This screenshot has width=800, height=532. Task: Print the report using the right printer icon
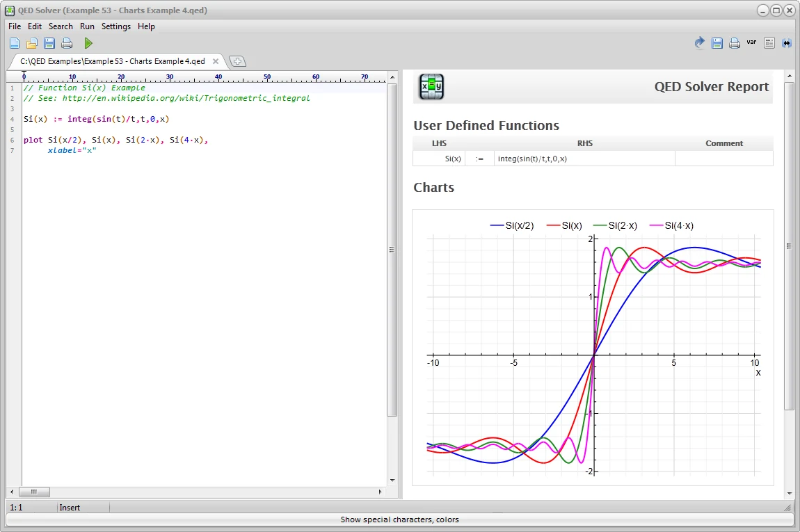(x=734, y=43)
